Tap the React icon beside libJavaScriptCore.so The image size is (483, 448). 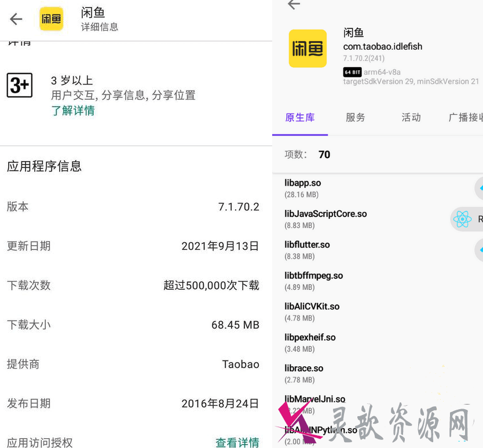pyautogui.click(x=462, y=219)
